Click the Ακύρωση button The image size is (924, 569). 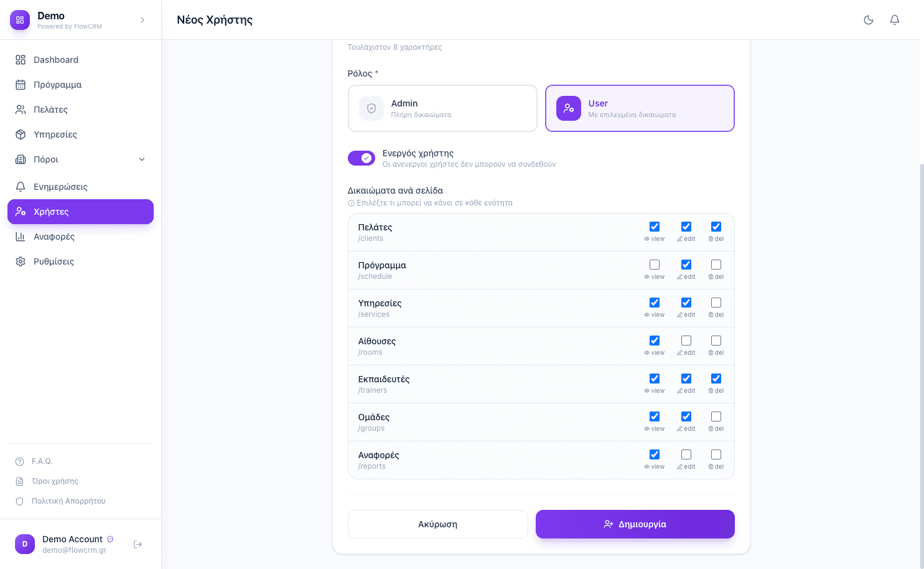[438, 524]
